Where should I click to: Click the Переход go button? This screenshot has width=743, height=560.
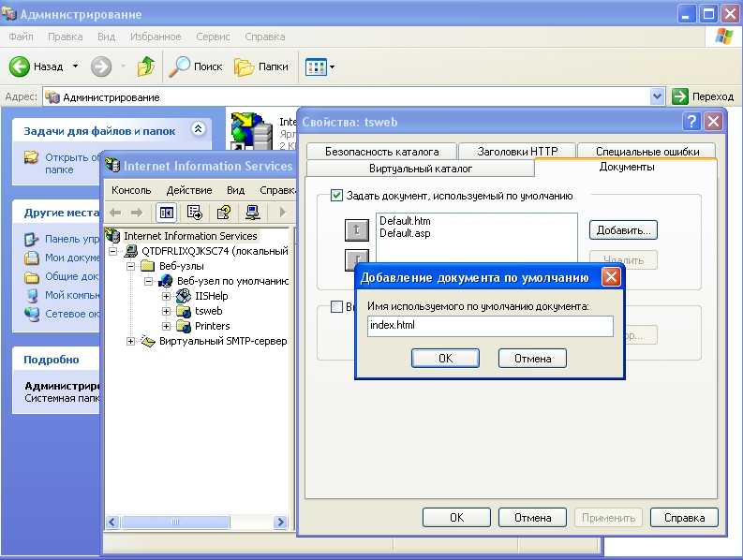[703, 96]
